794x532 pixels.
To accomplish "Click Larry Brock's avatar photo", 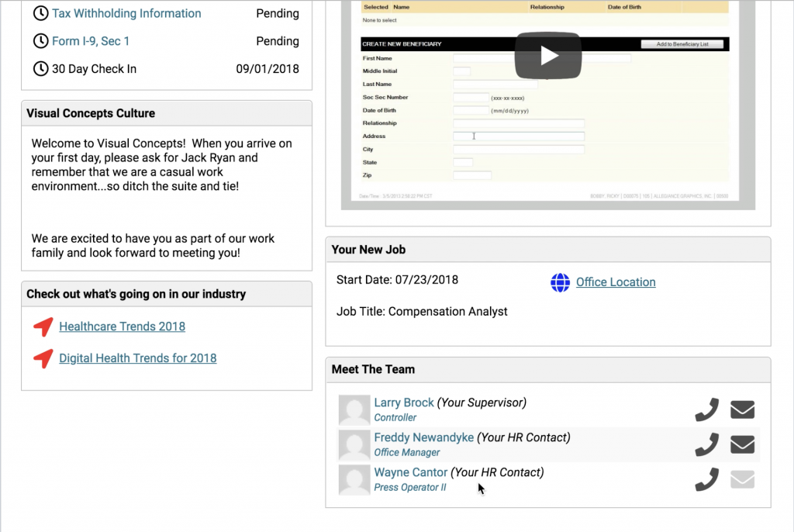I will coord(354,409).
